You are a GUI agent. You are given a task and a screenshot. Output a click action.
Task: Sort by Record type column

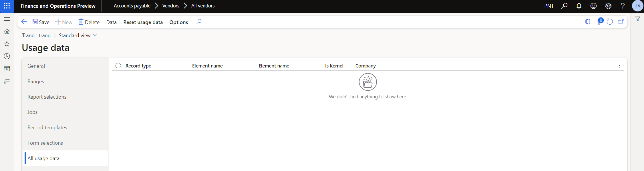pyautogui.click(x=138, y=66)
